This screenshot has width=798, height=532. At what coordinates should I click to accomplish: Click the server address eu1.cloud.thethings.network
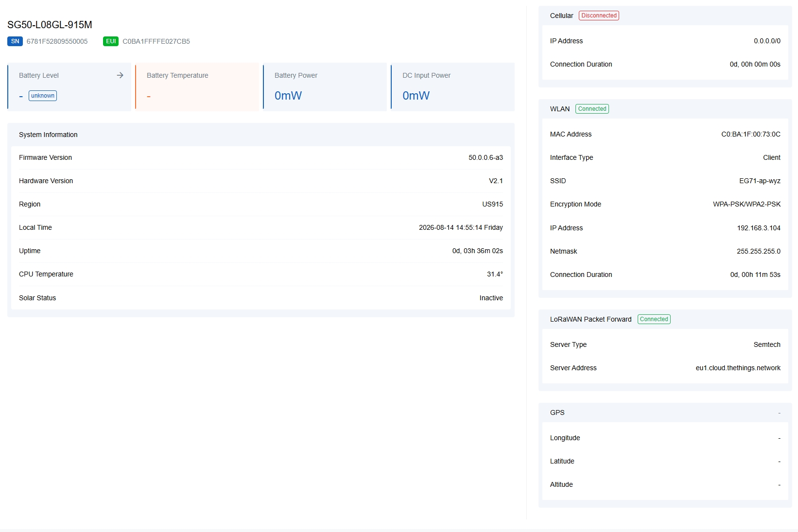click(738, 368)
